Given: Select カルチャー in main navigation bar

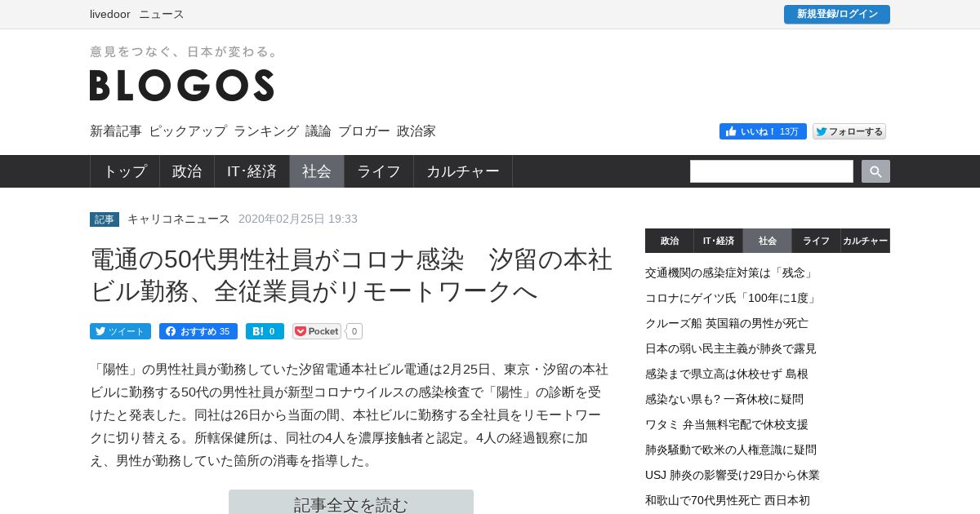Looking at the screenshot, I should [463, 171].
